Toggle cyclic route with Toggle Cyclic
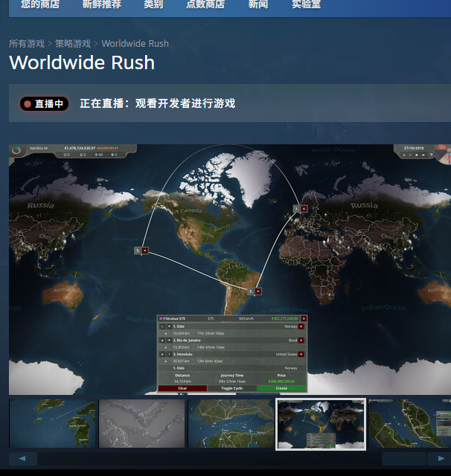The width and height of the screenshot is (451, 476). click(232, 388)
